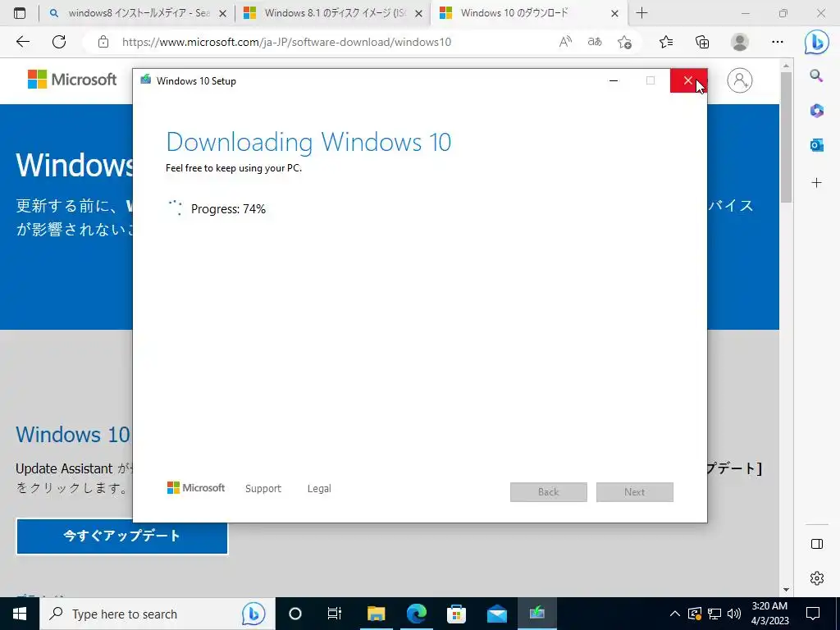Open Bing icon in taskbar search
840x630 pixels.
tap(253, 614)
